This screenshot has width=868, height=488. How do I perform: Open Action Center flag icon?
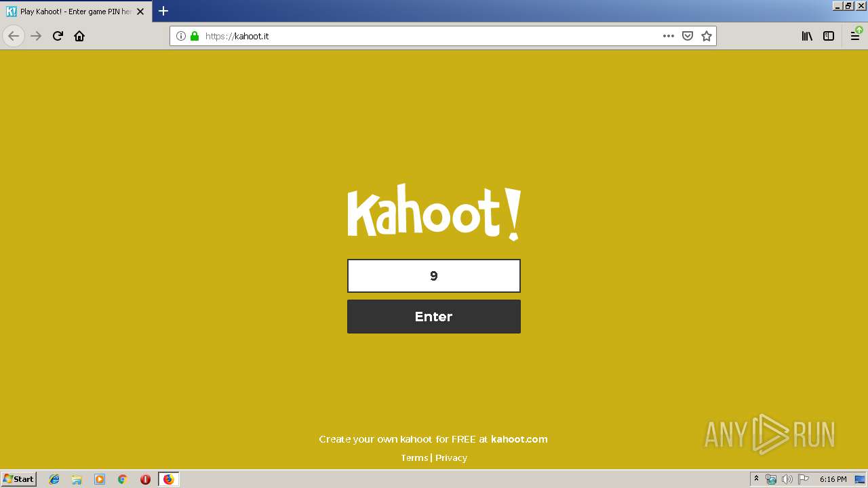(804, 479)
